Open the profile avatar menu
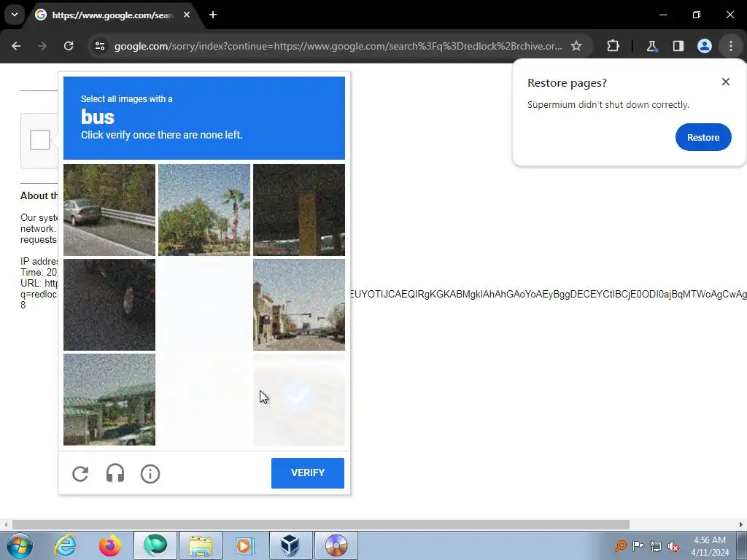This screenshot has width=747, height=560. pyautogui.click(x=705, y=46)
